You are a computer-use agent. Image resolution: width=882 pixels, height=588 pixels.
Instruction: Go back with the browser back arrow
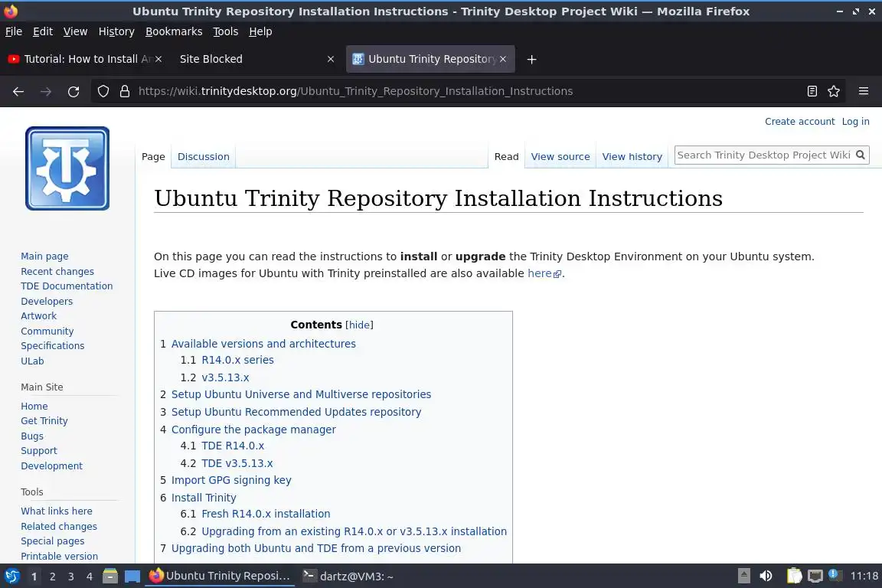pyautogui.click(x=18, y=91)
